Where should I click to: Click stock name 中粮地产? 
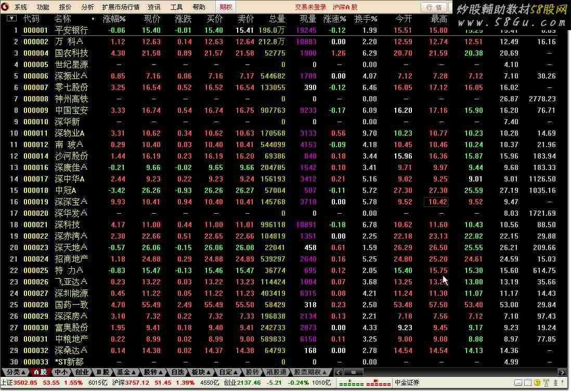pos(71,339)
